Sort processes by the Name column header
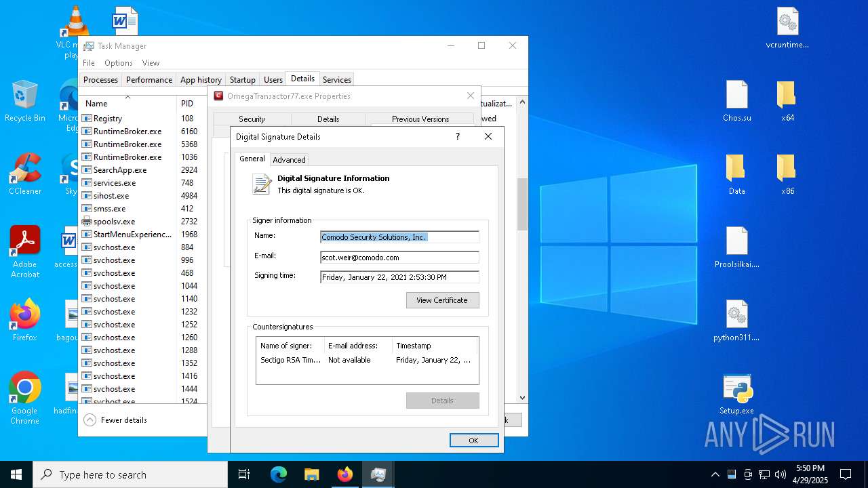 128,104
